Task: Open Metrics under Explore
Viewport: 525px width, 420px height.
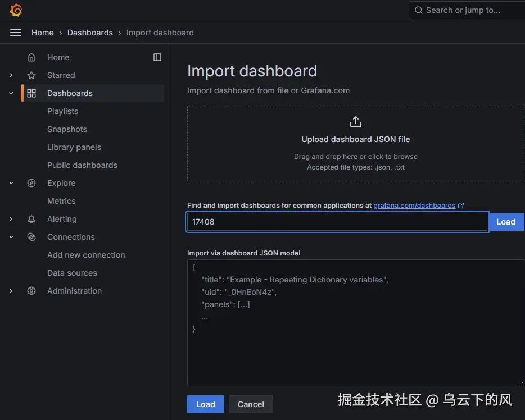Action: 61,201
